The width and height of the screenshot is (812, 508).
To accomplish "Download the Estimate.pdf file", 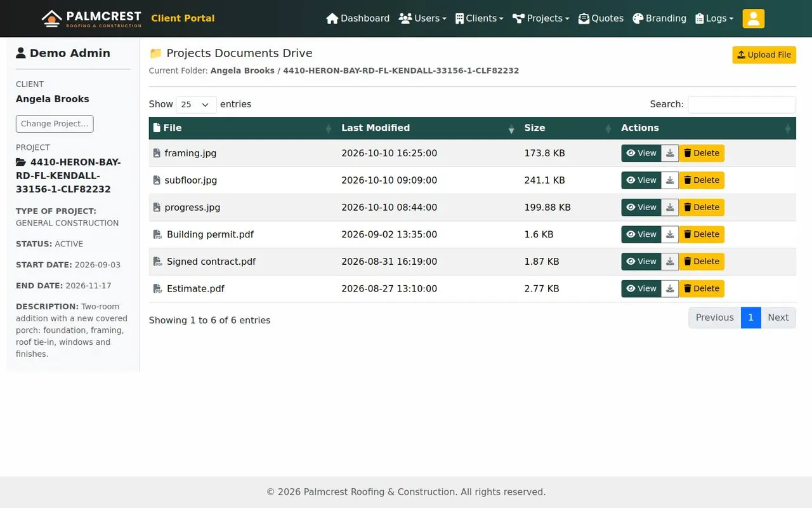I will click(x=670, y=289).
